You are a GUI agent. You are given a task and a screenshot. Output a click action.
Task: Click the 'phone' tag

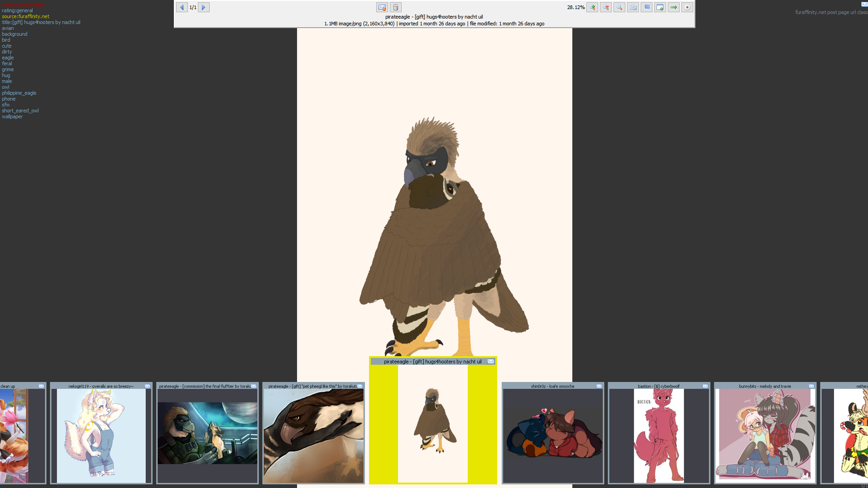(x=9, y=99)
